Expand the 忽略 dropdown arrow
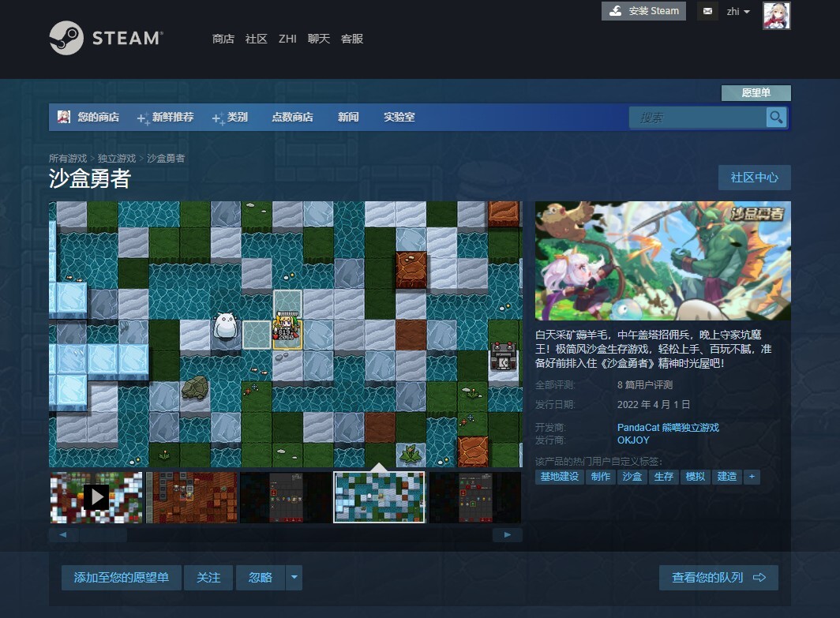Screen dimensions: 840x618 294,577
